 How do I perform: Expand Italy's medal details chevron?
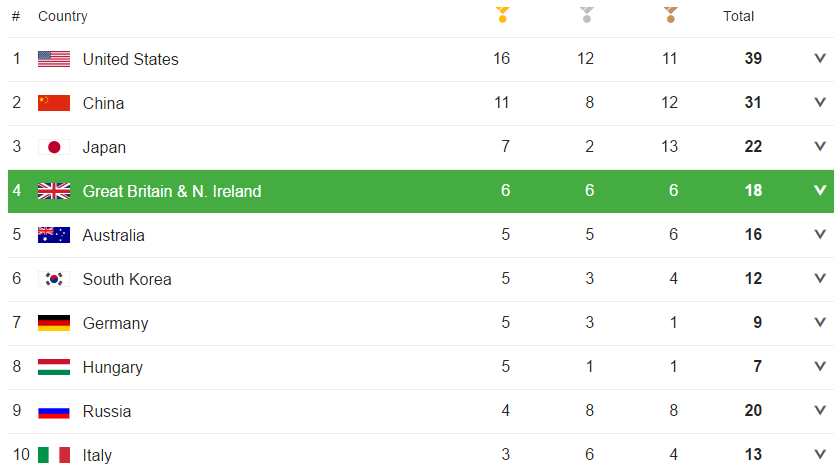820,454
